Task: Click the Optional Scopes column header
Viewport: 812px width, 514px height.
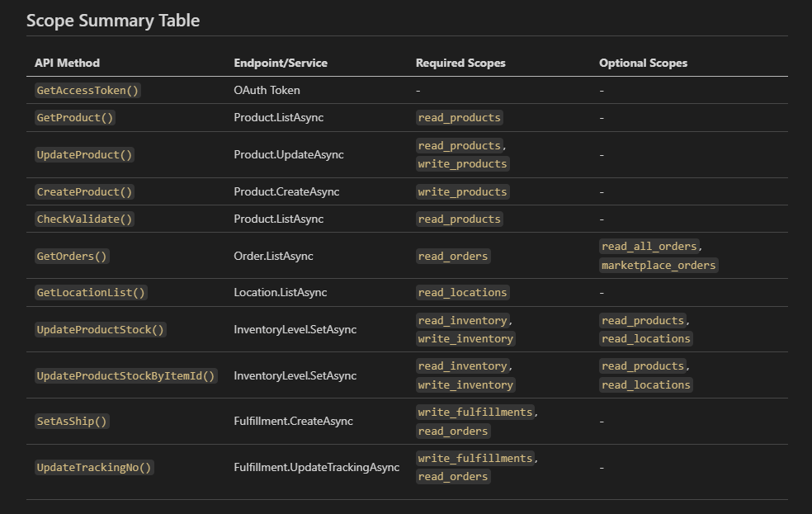Action: [x=643, y=63]
